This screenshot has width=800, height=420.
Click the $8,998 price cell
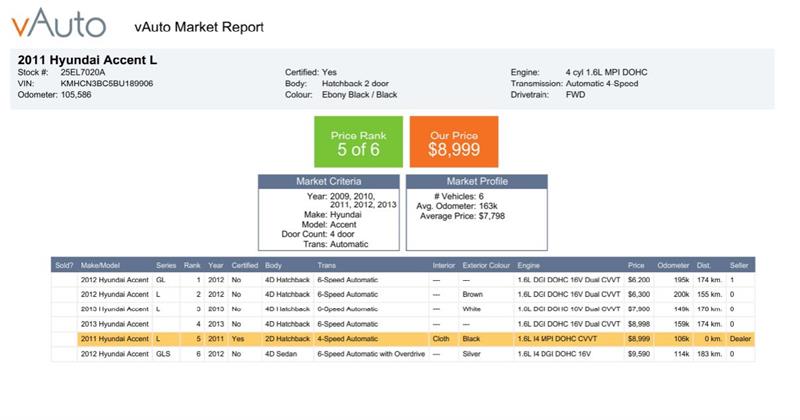point(639,324)
